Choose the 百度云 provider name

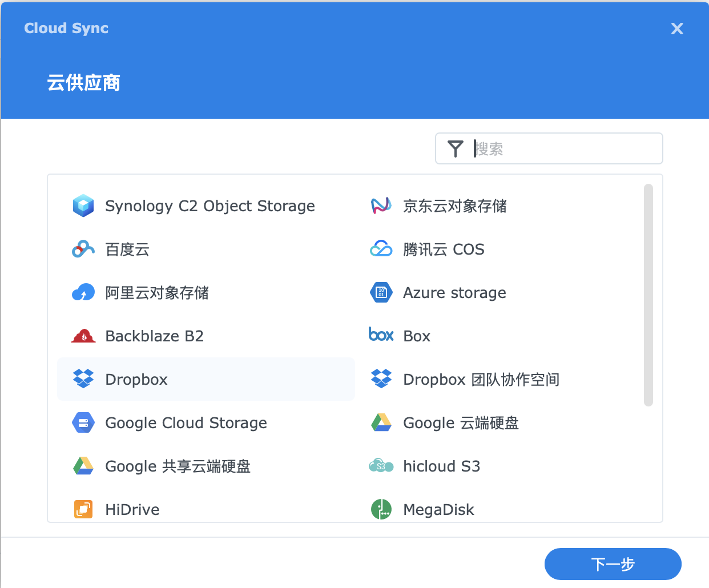pyautogui.click(x=127, y=249)
